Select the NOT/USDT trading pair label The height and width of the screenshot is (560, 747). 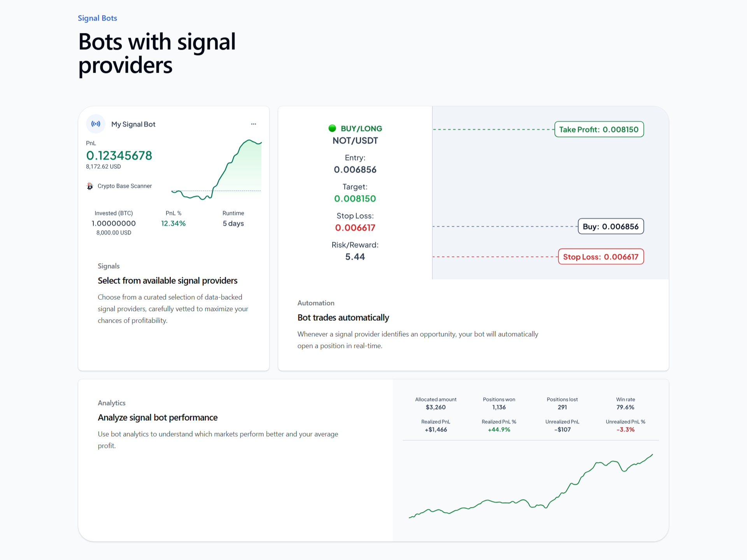pyautogui.click(x=355, y=140)
